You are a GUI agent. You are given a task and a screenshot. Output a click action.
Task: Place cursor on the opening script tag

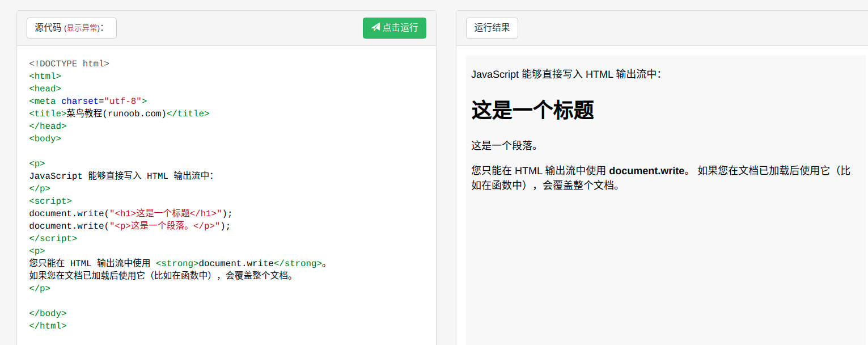50,201
